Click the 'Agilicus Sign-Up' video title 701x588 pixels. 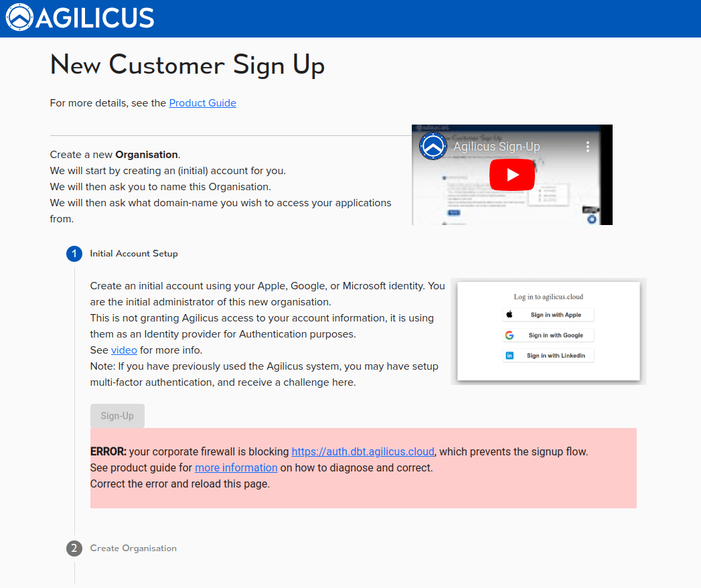click(496, 147)
